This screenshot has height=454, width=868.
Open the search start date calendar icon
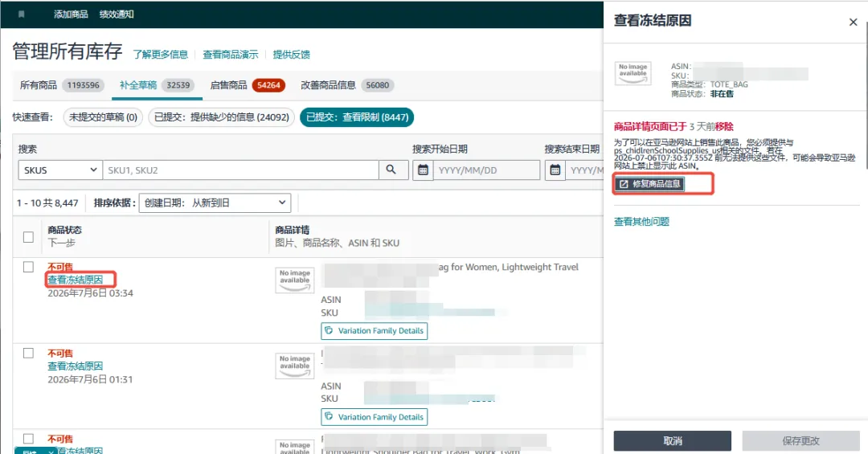click(x=423, y=170)
